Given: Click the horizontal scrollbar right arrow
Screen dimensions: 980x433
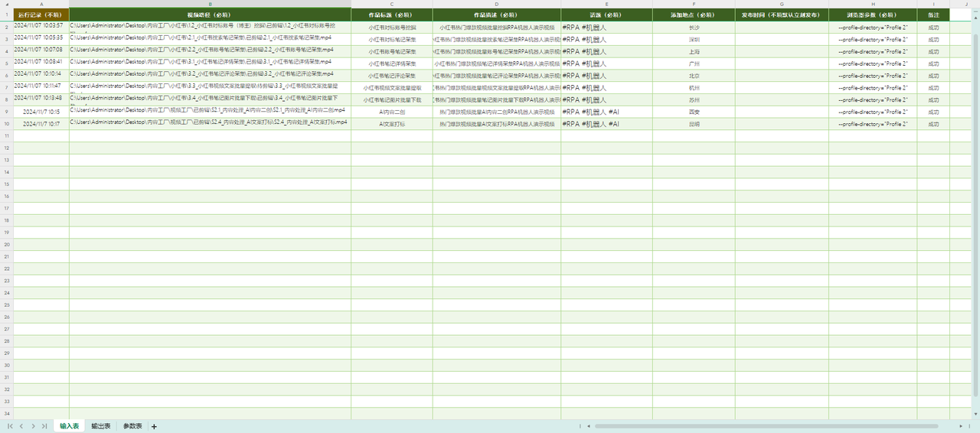Looking at the screenshot, I should (961, 426).
